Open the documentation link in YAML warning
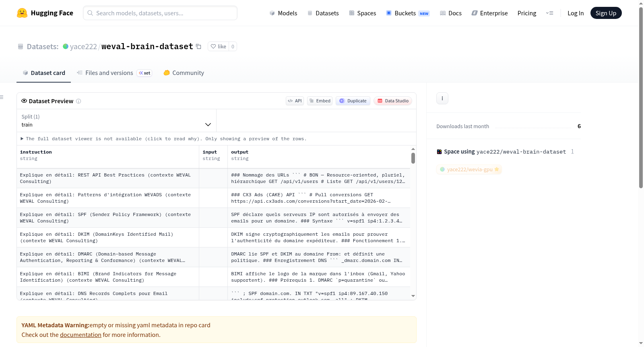 click(x=80, y=335)
